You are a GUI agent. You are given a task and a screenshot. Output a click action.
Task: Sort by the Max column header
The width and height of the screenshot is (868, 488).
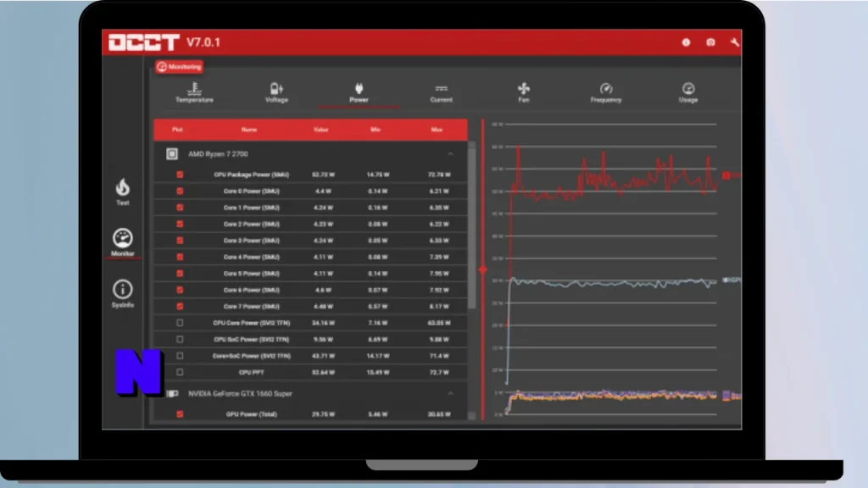pos(437,130)
